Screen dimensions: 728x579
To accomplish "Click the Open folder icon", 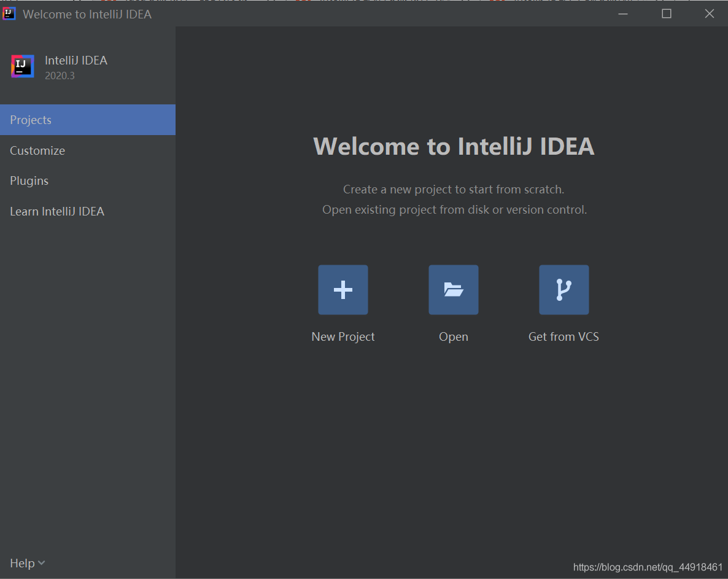I will (453, 290).
